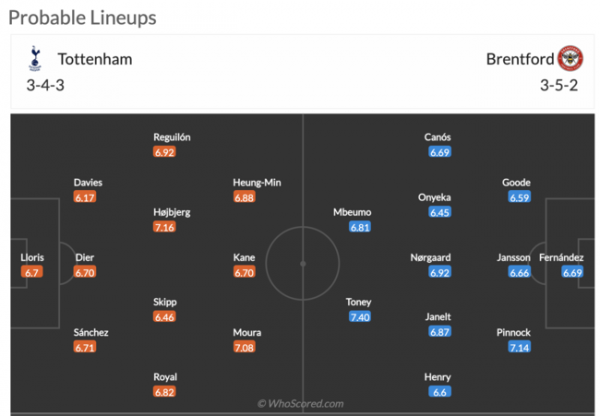Click the Brentford club crest icon
The image size is (600, 416).
coord(568,58)
